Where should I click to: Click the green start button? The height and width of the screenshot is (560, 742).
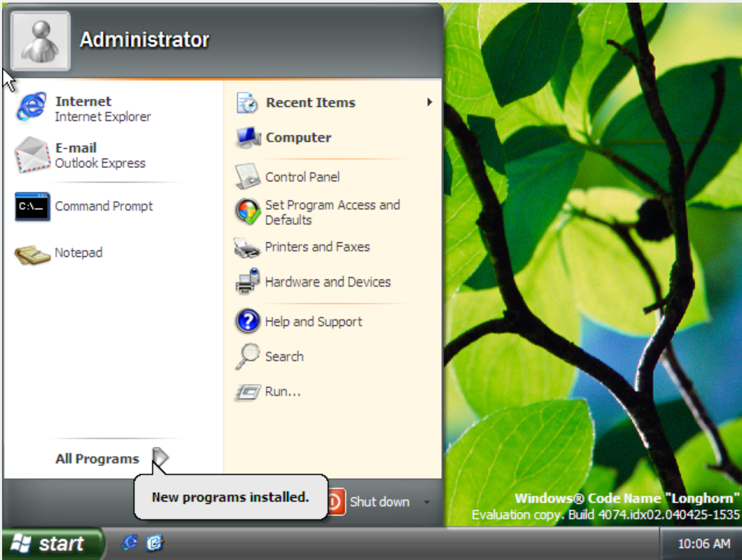tap(52, 543)
